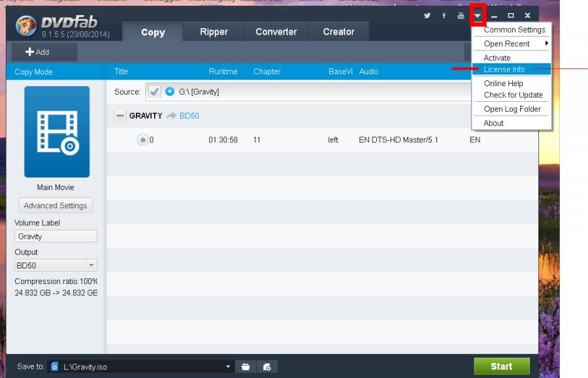Click the EN subtitle entry
The image size is (588, 378).
pyautogui.click(x=475, y=140)
